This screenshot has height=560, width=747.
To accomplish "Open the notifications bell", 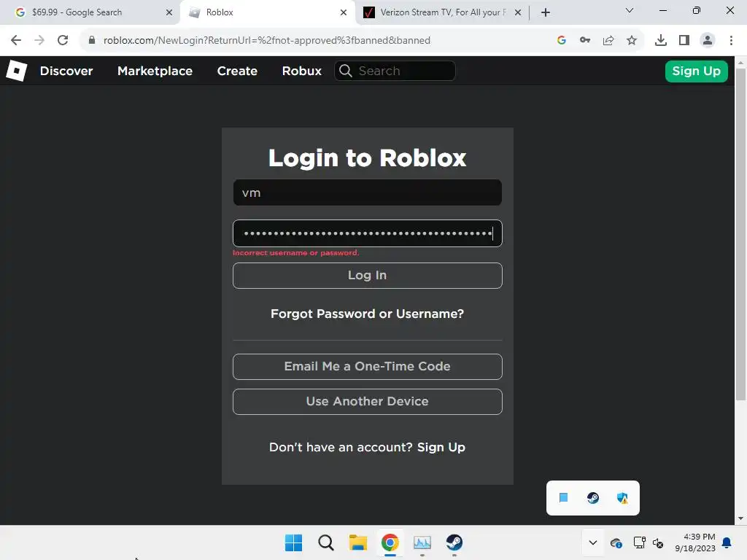I will (x=727, y=542).
